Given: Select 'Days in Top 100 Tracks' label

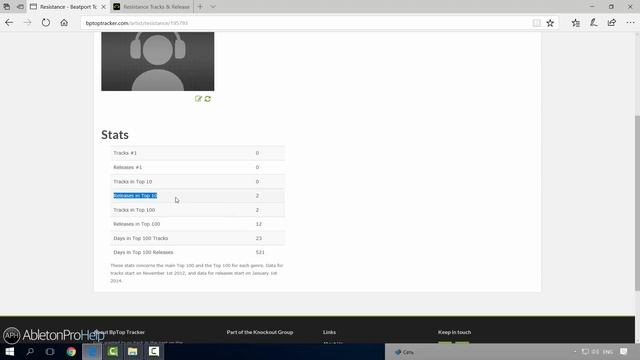Looking at the screenshot, I should coord(140,238).
